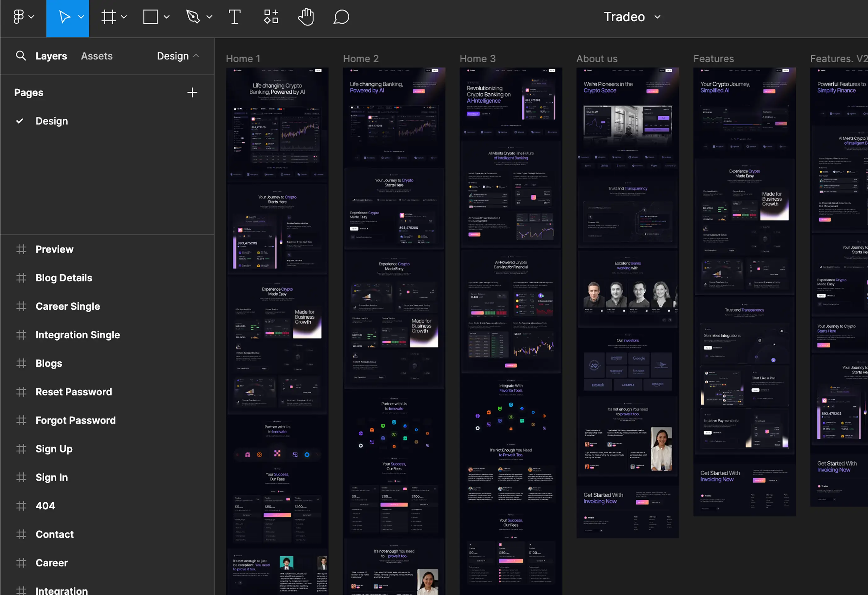Select the Text tool
This screenshot has height=595, width=868.
point(234,17)
